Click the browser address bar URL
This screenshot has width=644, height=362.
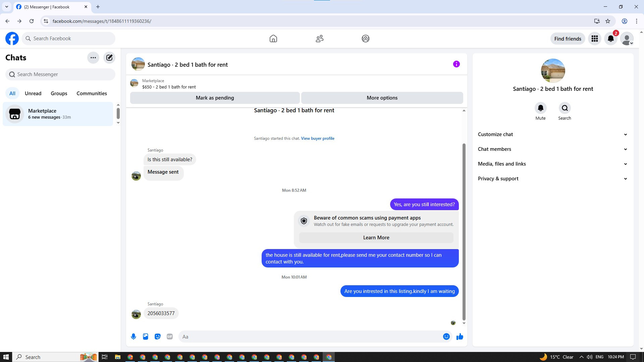click(102, 21)
